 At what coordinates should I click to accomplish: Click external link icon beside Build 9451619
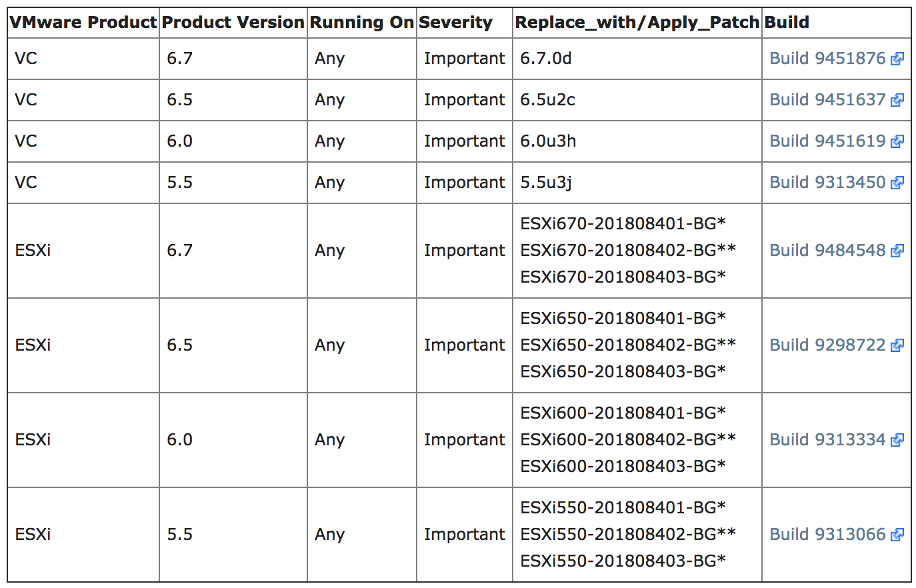pyautogui.click(x=897, y=142)
